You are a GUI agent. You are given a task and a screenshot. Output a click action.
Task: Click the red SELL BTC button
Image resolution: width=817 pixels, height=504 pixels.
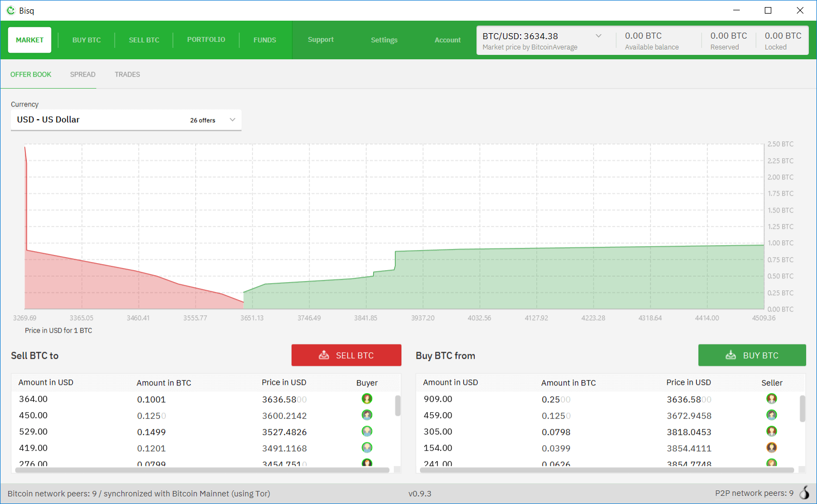click(346, 355)
